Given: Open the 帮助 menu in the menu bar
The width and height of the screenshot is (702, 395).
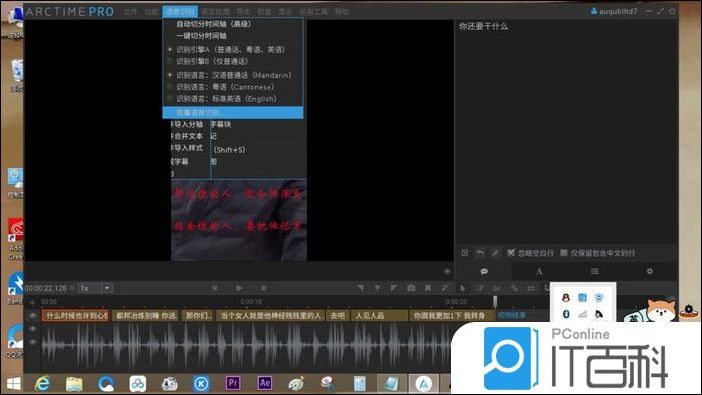Looking at the screenshot, I should coord(342,12).
